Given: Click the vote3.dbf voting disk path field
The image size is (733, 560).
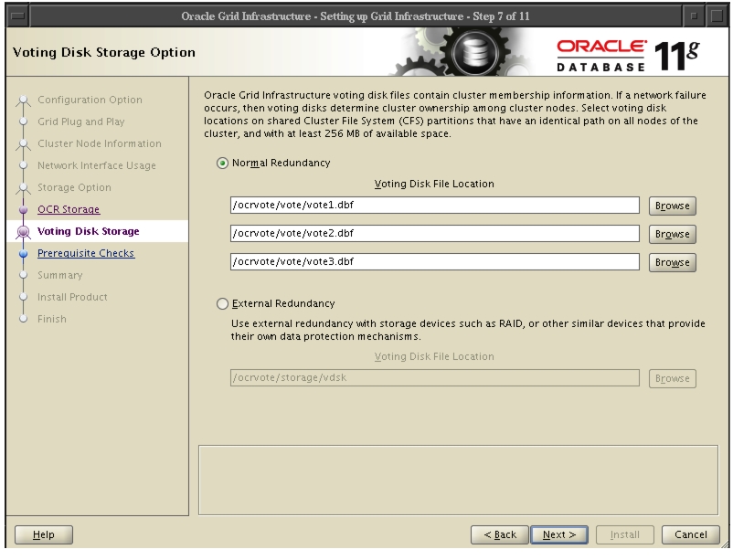Looking at the screenshot, I should coord(435,262).
